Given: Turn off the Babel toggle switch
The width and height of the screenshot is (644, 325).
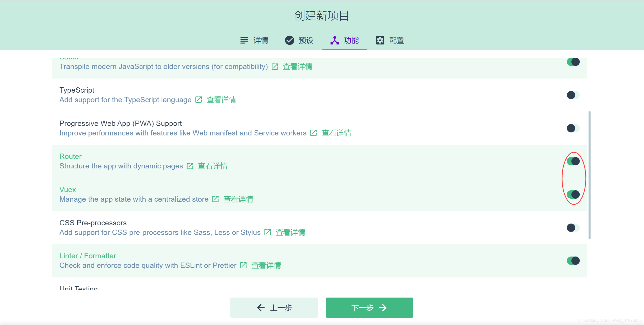Looking at the screenshot, I should (x=573, y=62).
